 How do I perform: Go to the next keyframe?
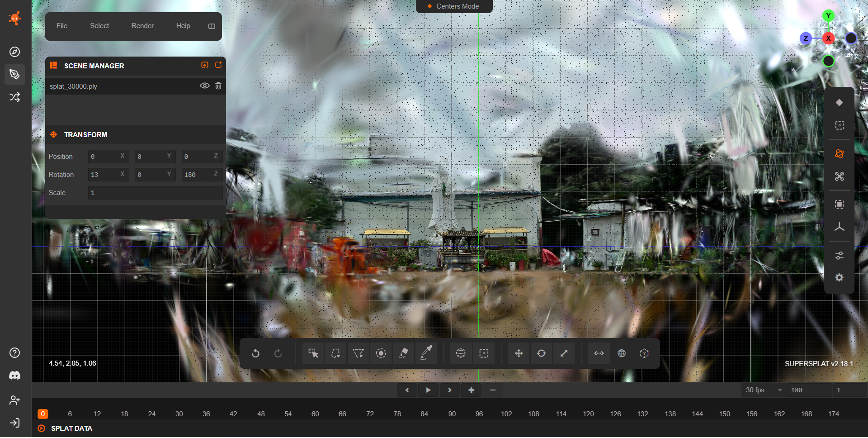coord(449,390)
